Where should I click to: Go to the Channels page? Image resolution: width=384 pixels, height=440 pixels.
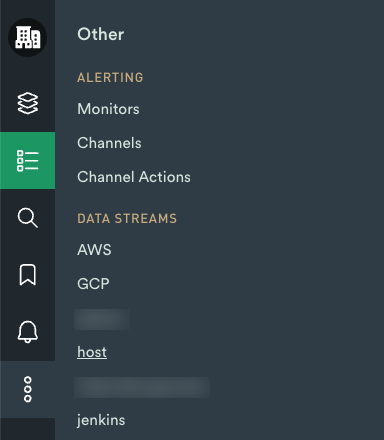pyautogui.click(x=109, y=143)
